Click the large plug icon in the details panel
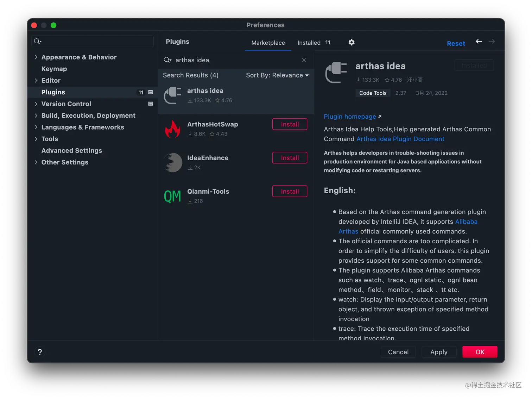 point(336,73)
